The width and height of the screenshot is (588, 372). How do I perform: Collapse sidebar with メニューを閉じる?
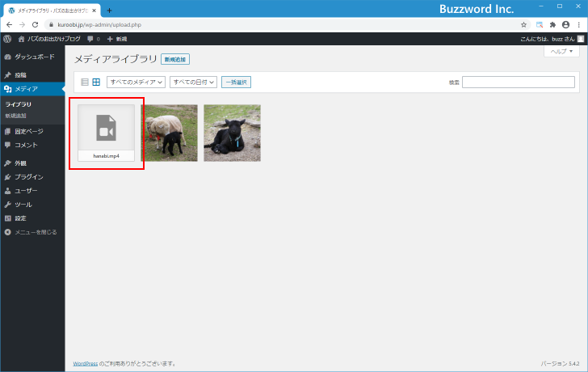click(x=31, y=232)
